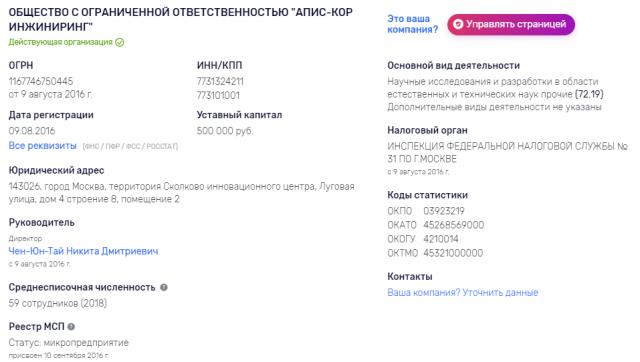640x362 pixels.
Task: Click the Управлять страницей button
Action: coord(511,24)
